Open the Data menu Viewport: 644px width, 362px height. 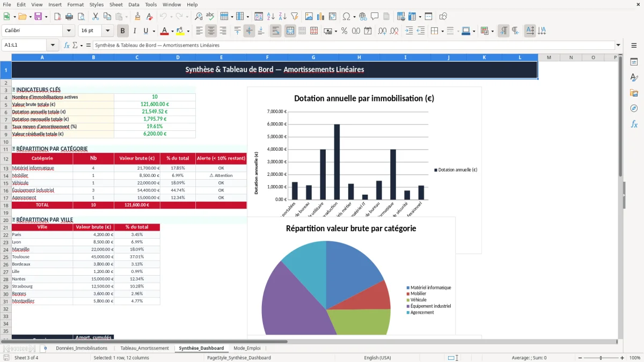[x=134, y=4]
